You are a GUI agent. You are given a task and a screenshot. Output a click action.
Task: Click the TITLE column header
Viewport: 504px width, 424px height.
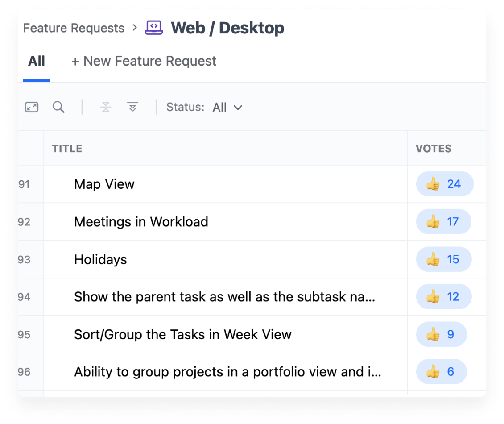(x=67, y=149)
